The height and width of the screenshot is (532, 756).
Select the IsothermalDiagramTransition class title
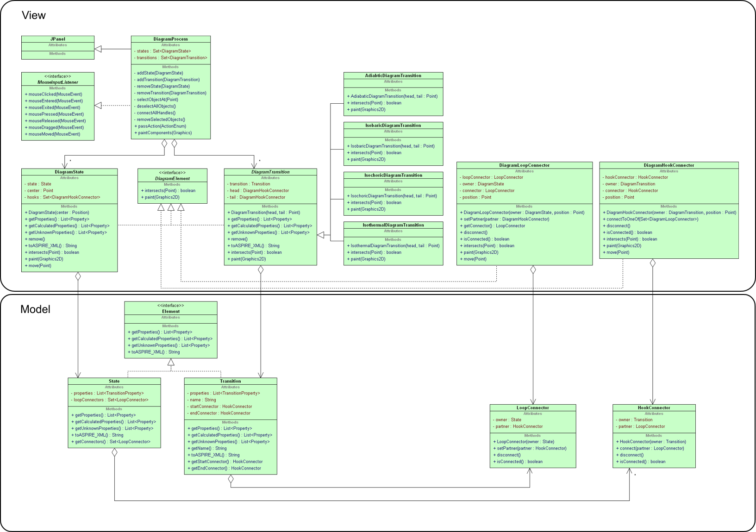click(x=393, y=225)
